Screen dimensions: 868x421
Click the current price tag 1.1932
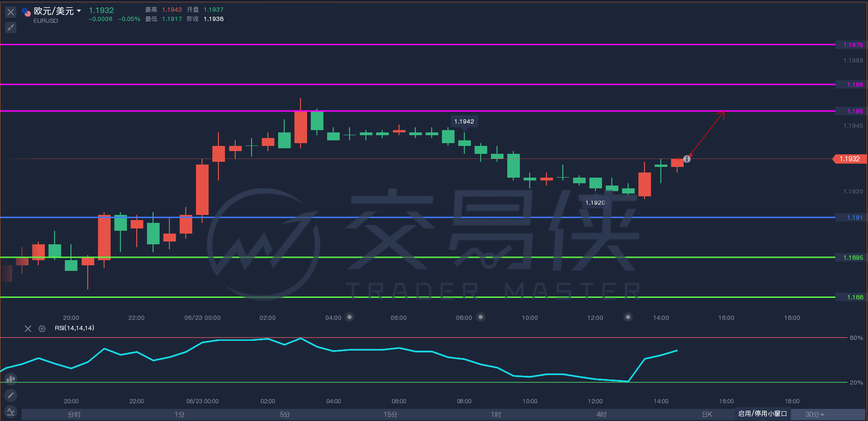(x=850, y=159)
